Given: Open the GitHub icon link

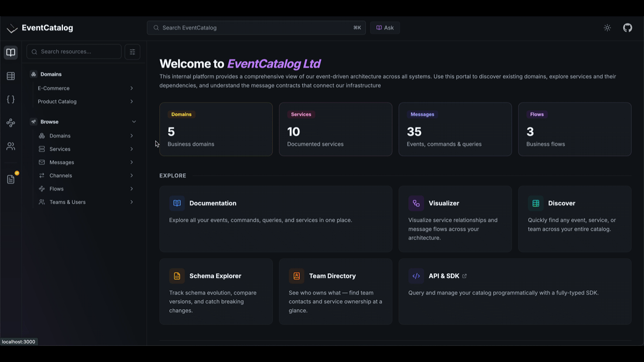Looking at the screenshot, I should (x=627, y=28).
